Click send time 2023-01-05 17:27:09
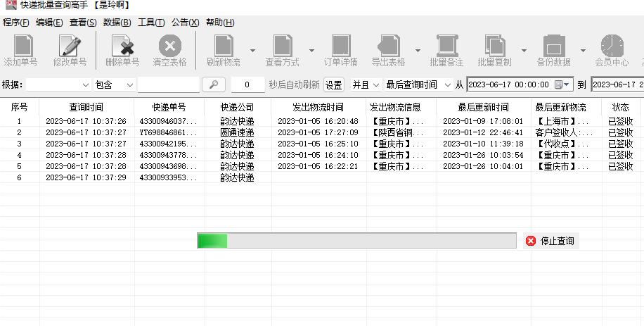 (x=318, y=133)
